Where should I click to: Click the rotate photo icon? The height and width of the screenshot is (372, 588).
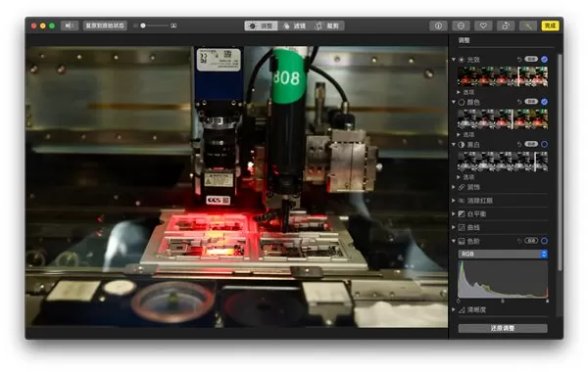click(506, 25)
